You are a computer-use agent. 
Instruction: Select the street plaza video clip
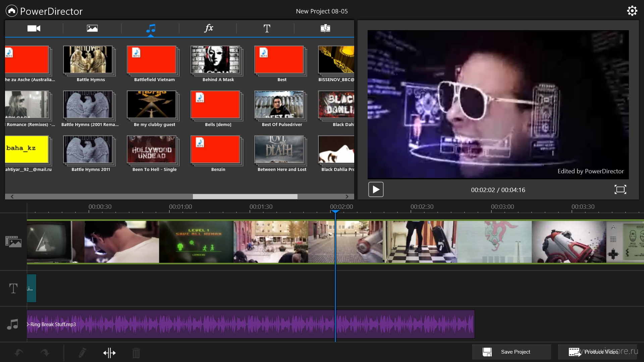pos(271,242)
